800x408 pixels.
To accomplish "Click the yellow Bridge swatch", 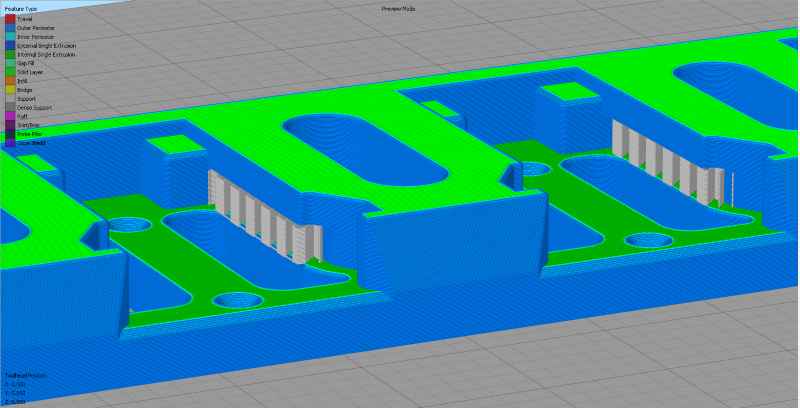I will 10,90.
